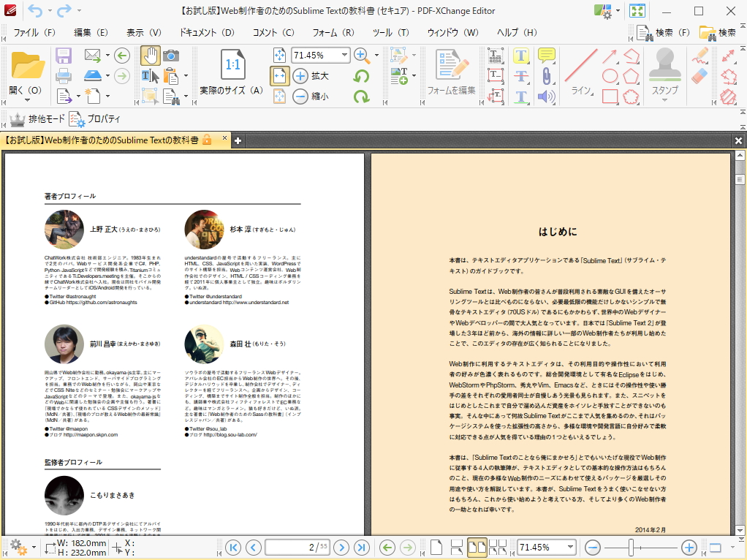
Task: Open the ドキュメント menu
Action: pos(207,32)
